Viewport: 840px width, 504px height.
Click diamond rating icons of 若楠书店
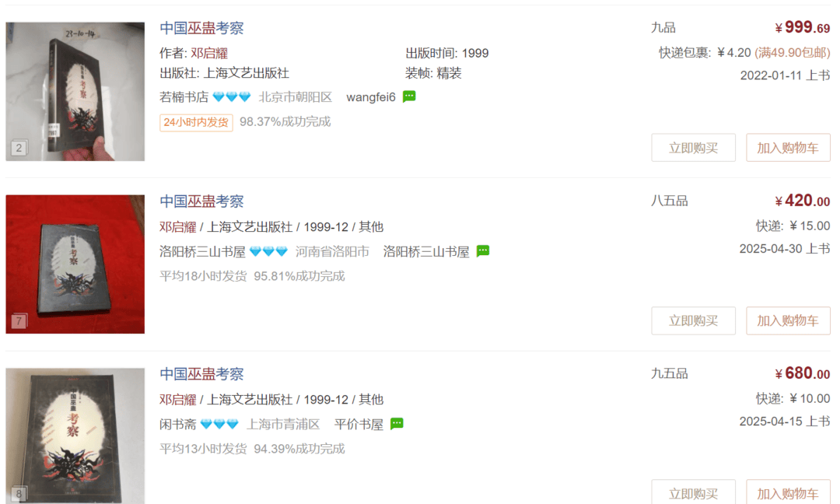[x=232, y=97]
